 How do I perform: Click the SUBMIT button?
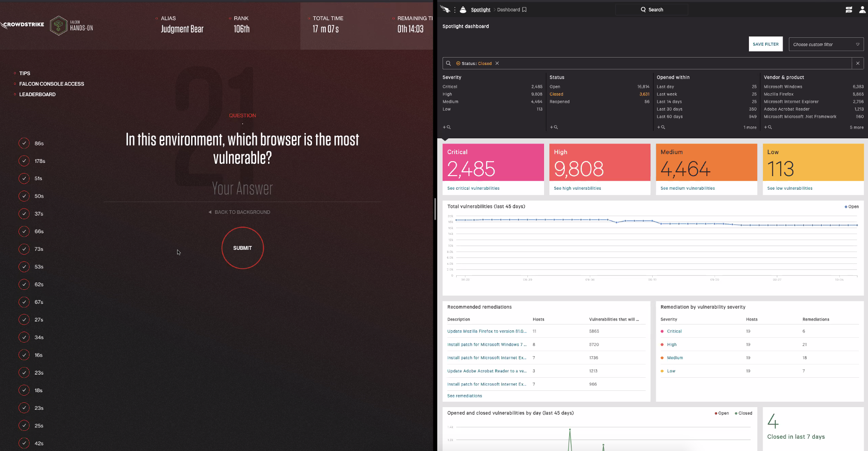243,248
